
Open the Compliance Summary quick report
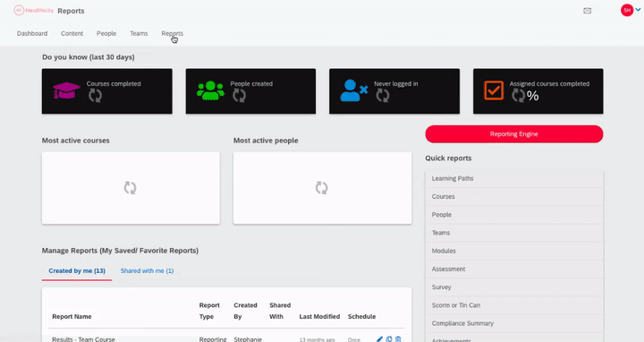click(514, 323)
